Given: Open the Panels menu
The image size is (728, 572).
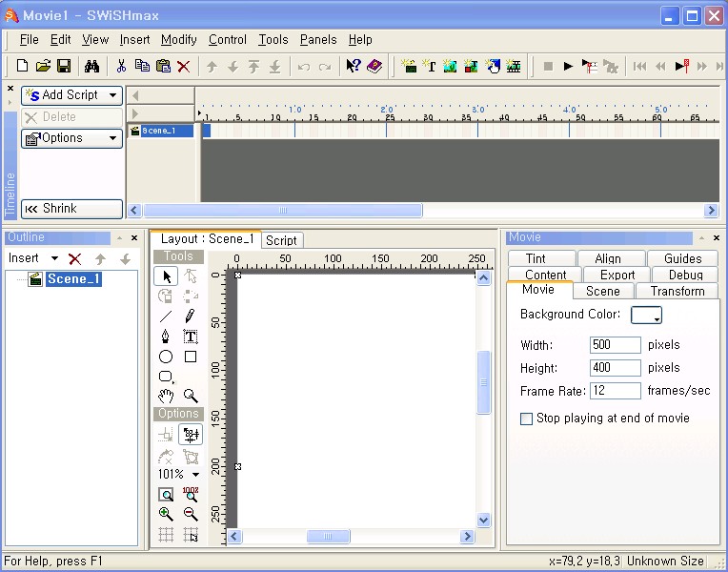Looking at the screenshot, I should point(318,40).
